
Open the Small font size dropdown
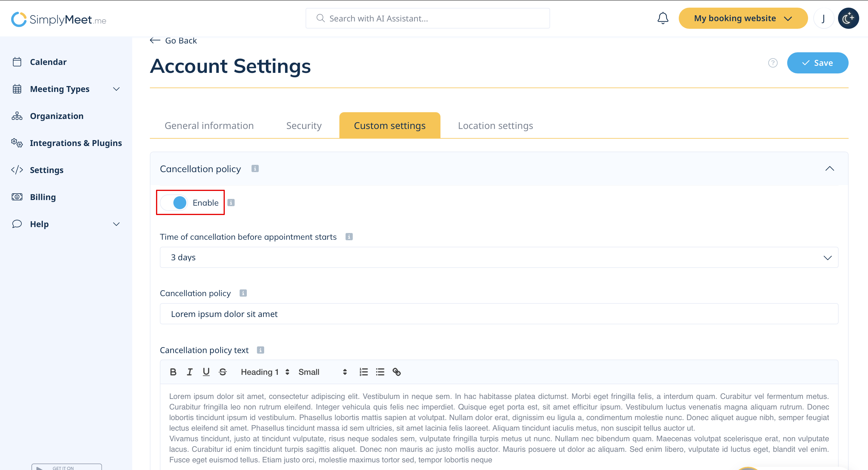322,372
